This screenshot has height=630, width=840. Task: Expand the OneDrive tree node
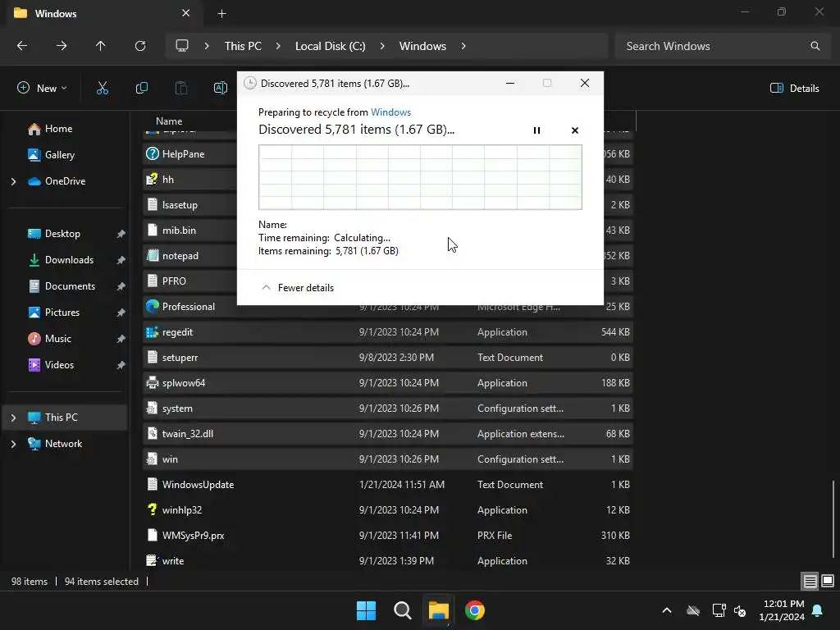click(13, 181)
